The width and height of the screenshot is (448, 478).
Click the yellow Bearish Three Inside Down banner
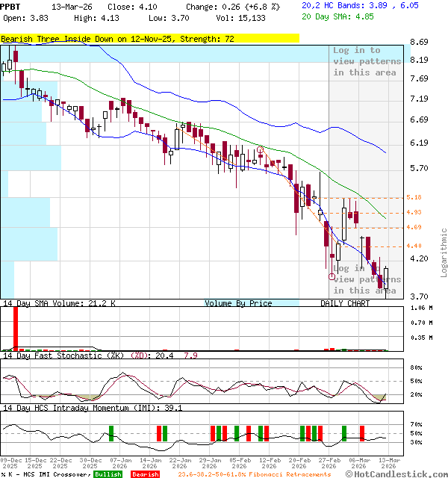149,38
